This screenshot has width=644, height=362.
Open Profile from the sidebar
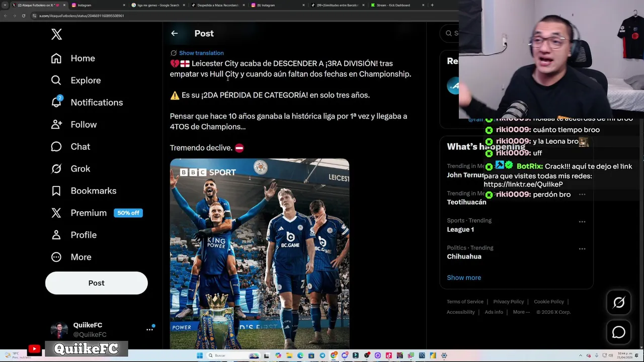point(73,235)
